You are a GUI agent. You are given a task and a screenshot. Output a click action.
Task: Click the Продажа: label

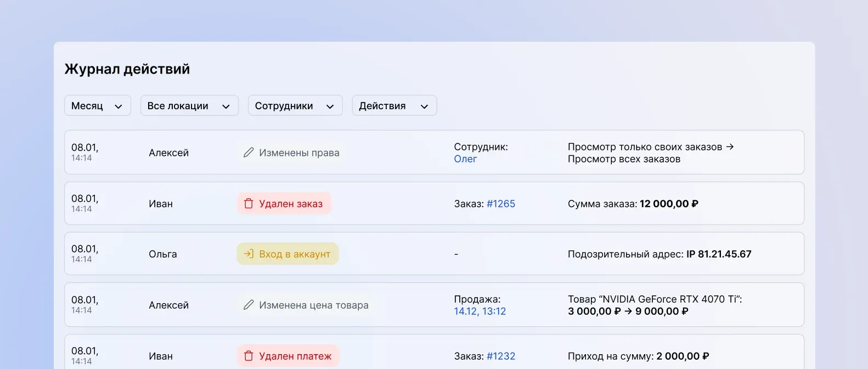coord(477,299)
